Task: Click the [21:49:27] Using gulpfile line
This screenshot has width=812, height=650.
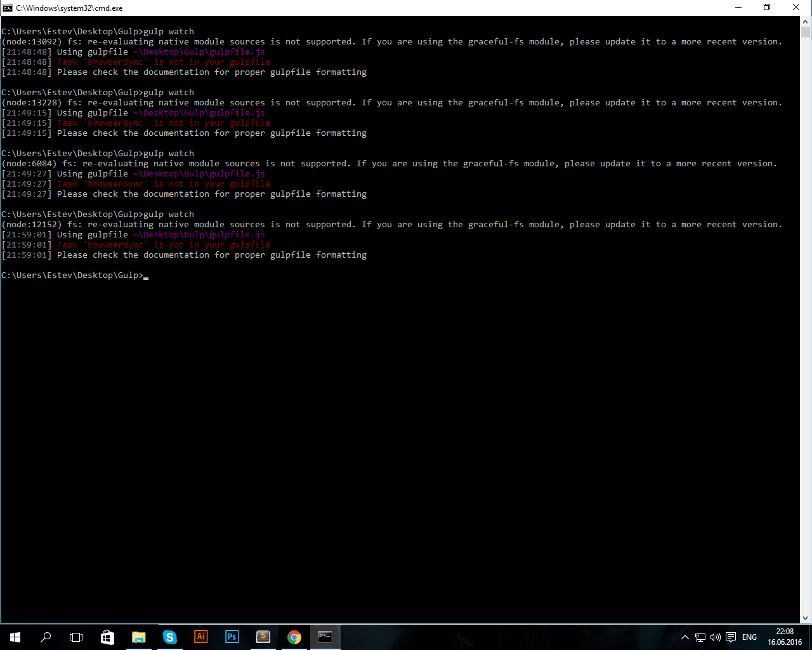Action: click(x=133, y=174)
